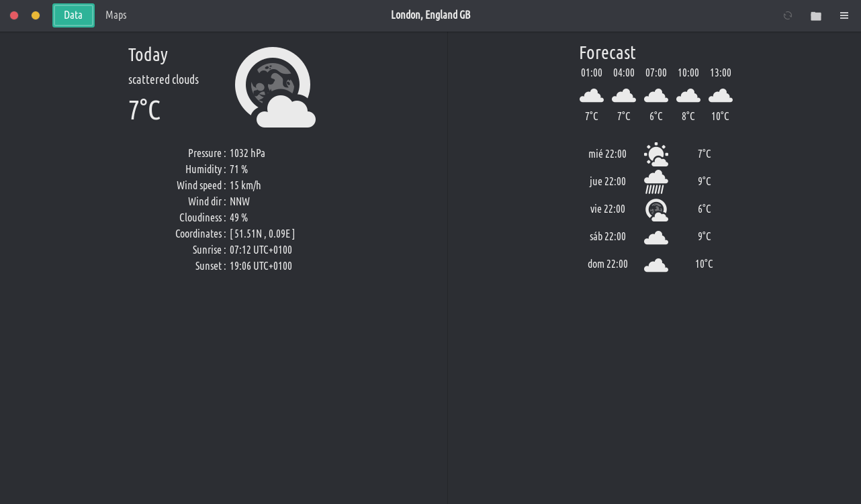
Task: Open the locations folder icon
Action: 816,15
